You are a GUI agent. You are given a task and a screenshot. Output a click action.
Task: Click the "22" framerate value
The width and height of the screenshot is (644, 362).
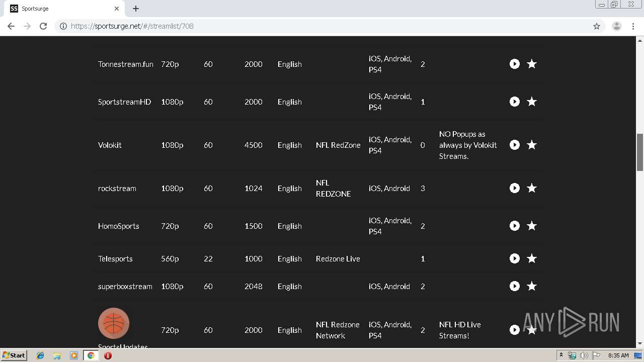(x=208, y=259)
